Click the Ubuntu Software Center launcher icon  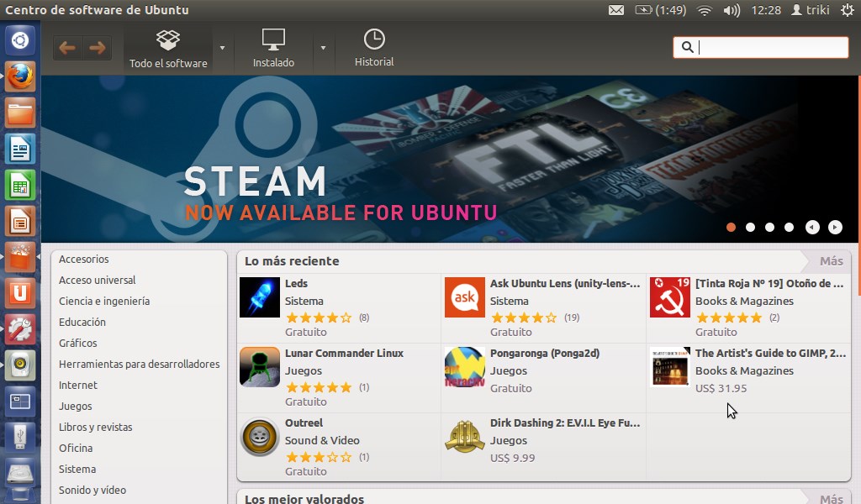(x=20, y=257)
